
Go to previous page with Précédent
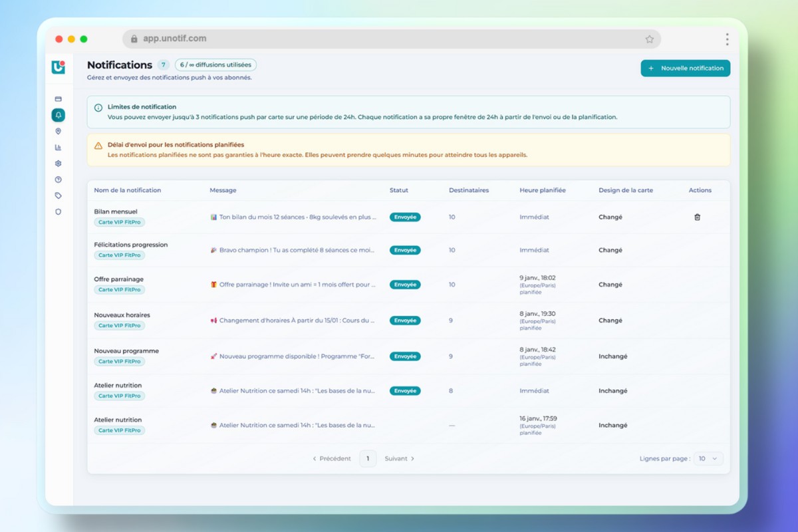(332, 459)
